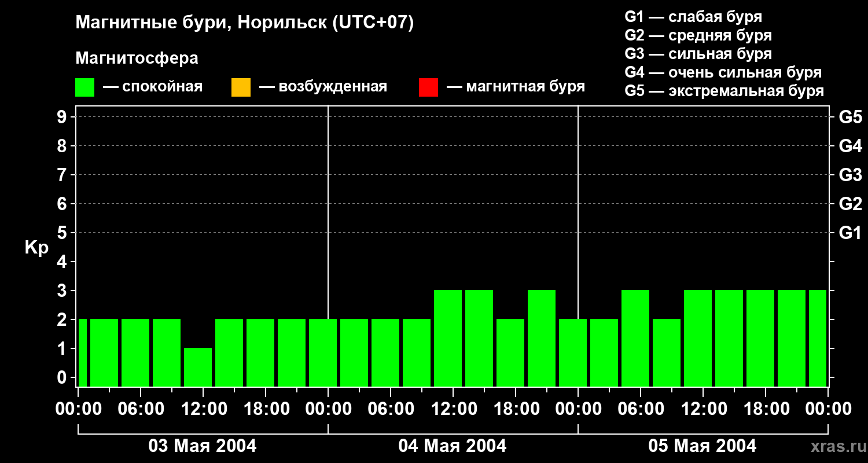Click the standalone "G2" right-axis label
The height and width of the screenshot is (463, 868).
[850, 204]
